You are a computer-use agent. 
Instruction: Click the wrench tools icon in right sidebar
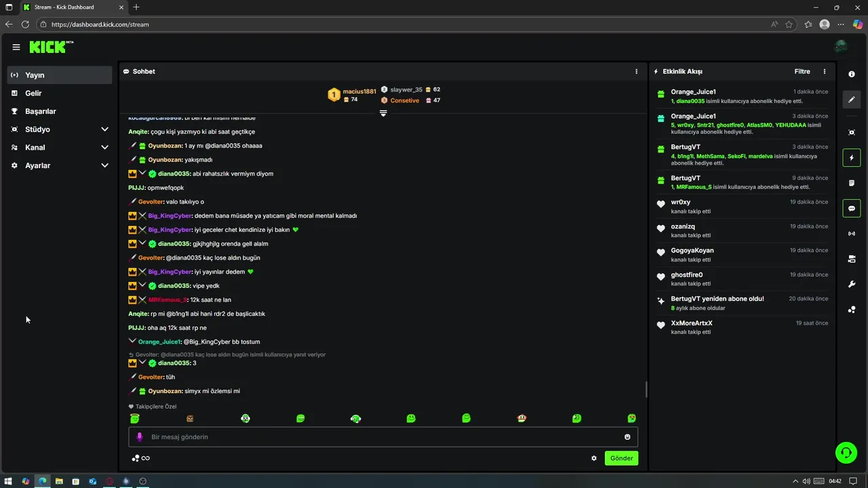(x=852, y=284)
